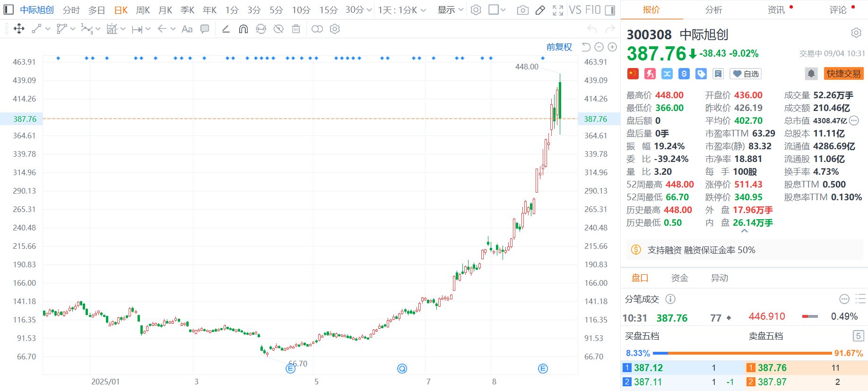Open the 显示 display dropdown
This screenshot has width=868, height=391.
click(x=450, y=10)
